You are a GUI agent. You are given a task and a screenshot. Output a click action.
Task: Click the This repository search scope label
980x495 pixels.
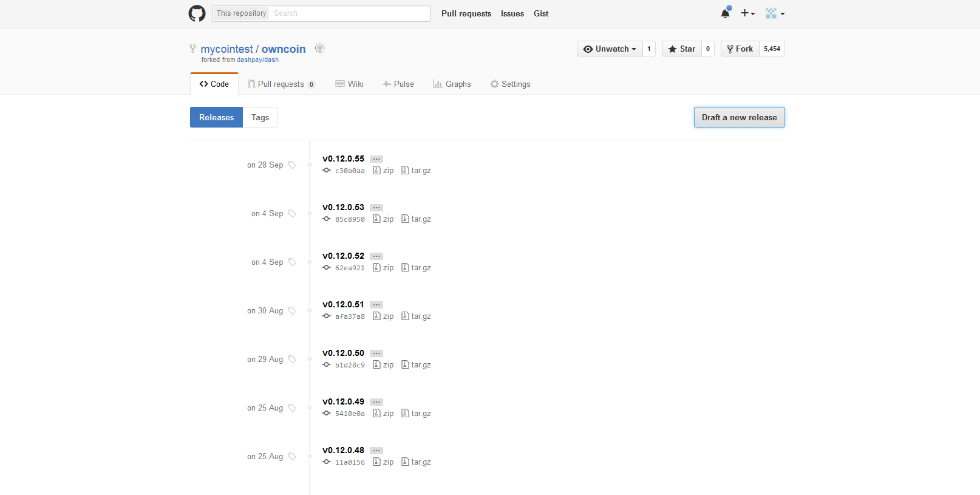[x=241, y=13]
